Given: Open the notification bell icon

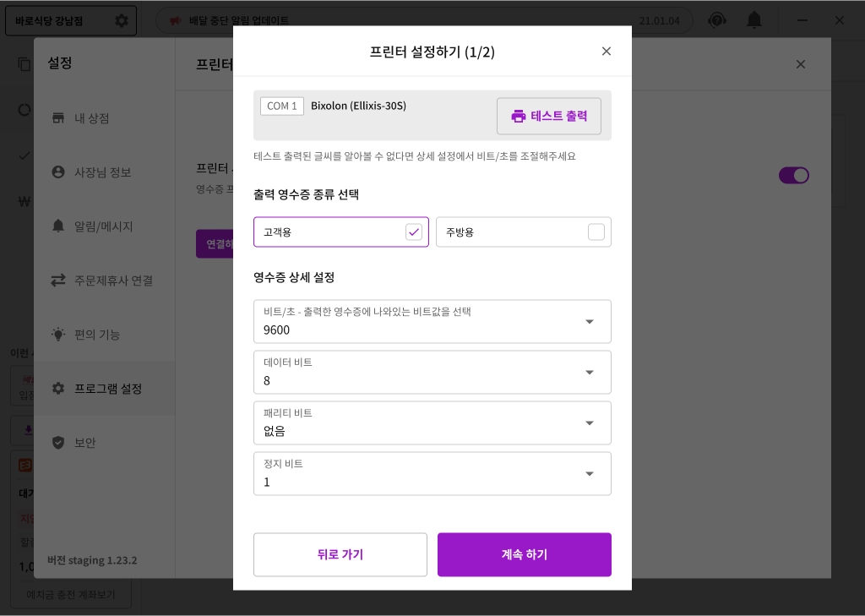Looking at the screenshot, I should point(753,20).
